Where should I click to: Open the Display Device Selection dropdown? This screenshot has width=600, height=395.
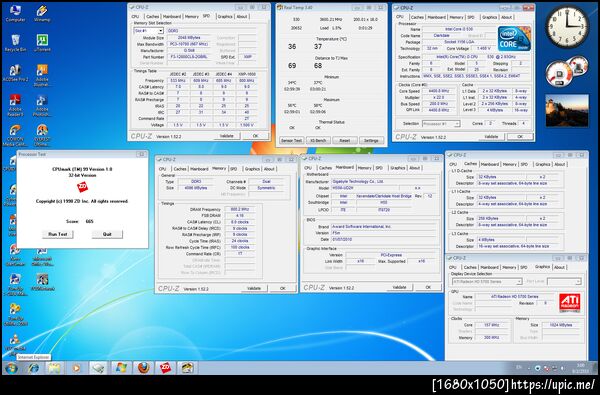[488, 282]
